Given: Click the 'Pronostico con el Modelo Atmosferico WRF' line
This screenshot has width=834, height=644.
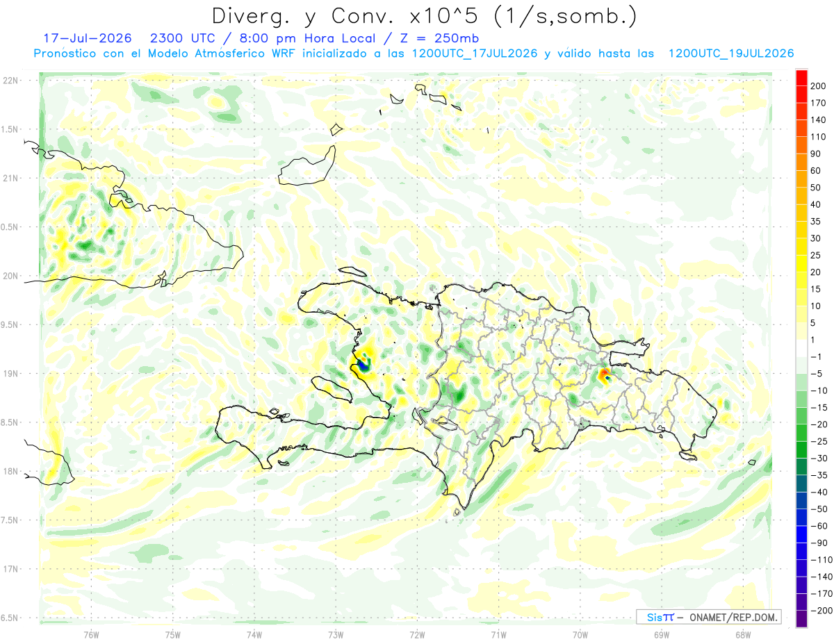Looking at the screenshot, I should point(166,53).
